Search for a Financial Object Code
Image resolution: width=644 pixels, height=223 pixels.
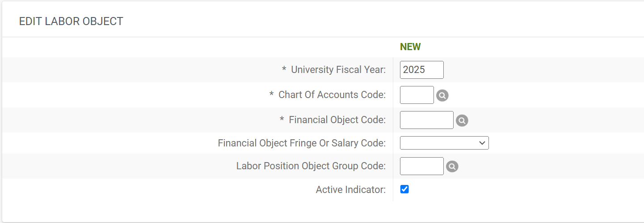tap(462, 120)
